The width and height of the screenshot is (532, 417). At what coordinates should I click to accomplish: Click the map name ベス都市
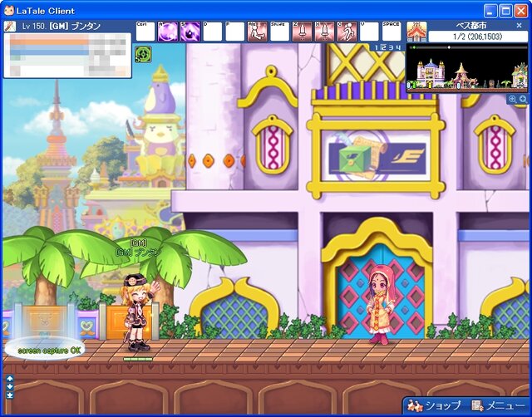[x=471, y=26]
